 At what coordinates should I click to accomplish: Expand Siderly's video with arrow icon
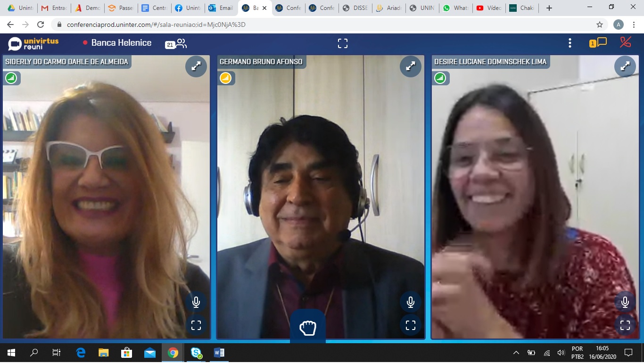click(x=196, y=66)
